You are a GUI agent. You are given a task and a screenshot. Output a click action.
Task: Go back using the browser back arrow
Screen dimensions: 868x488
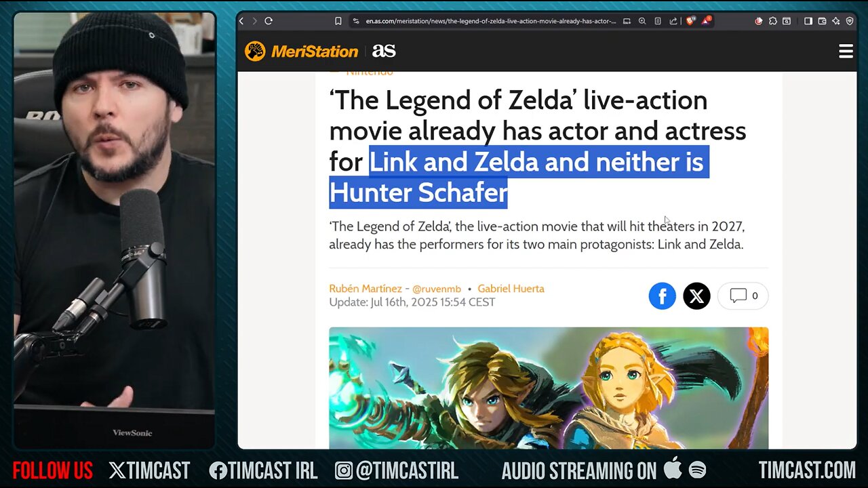coord(241,21)
